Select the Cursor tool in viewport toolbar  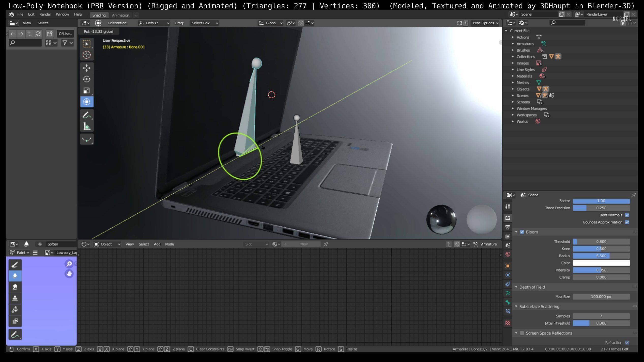[x=87, y=55]
